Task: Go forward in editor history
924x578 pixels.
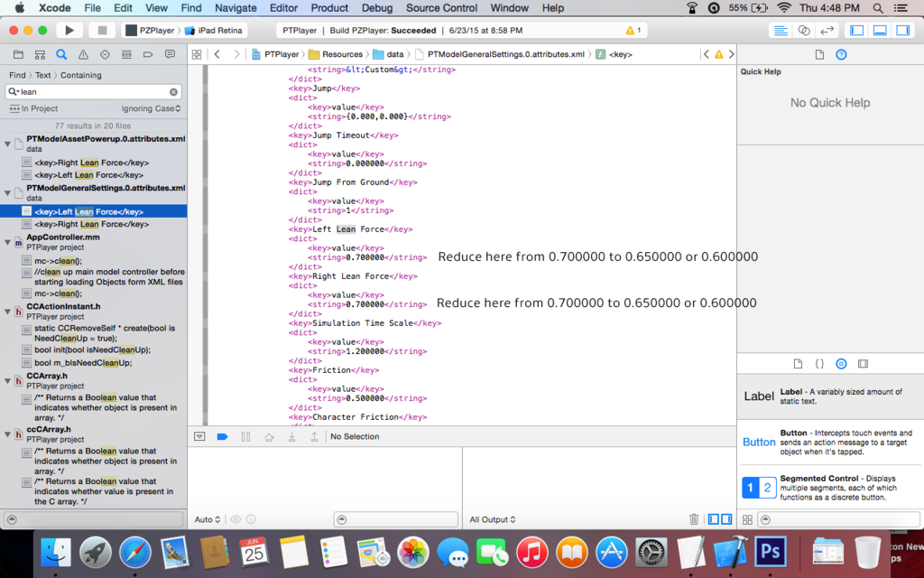Action: coord(236,54)
